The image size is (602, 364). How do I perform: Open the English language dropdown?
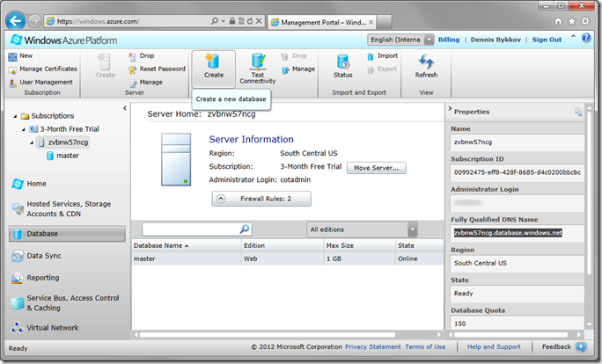point(400,40)
